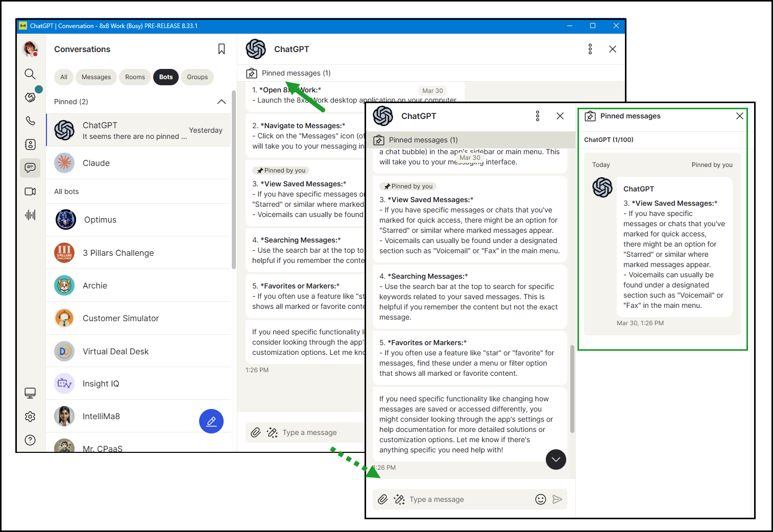
Task: Click the bookmark icon beside Conversations
Action: pos(222,49)
